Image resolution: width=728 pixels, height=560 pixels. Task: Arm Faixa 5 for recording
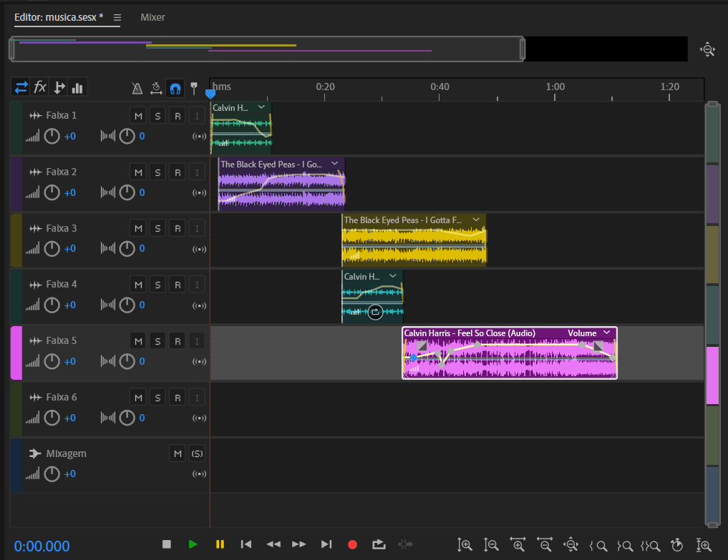click(x=178, y=341)
